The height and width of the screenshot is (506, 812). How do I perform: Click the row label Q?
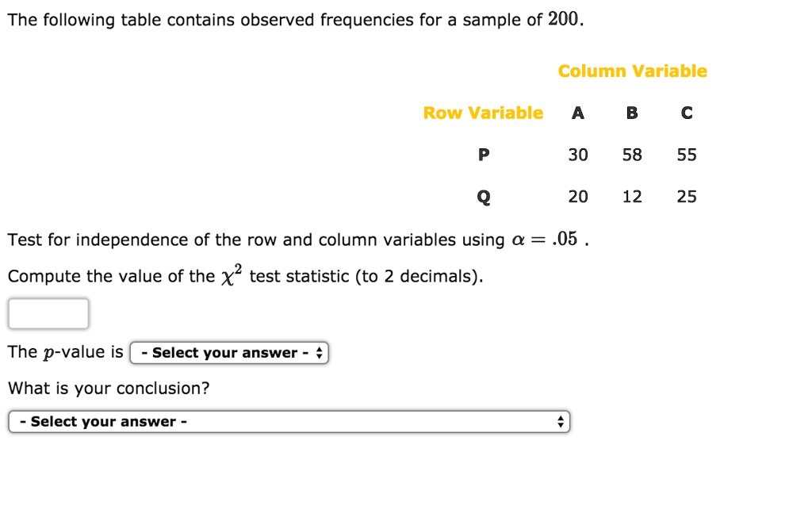483,197
